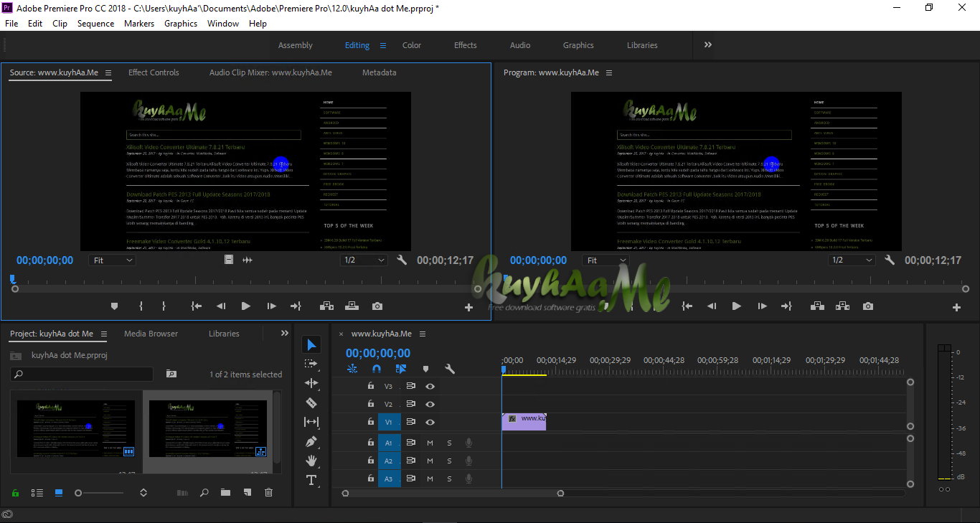Image resolution: width=980 pixels, height=523 pixels.
Task: Open Program monitor Fit zoom dropdown
Action: 606,260
